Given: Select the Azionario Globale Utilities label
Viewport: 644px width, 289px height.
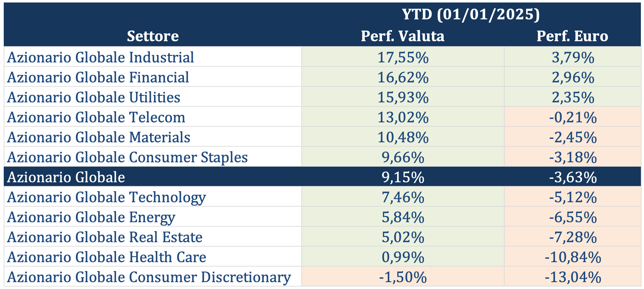Looking at the screenshot, I should pyautogui.click(x=94, y=97).
